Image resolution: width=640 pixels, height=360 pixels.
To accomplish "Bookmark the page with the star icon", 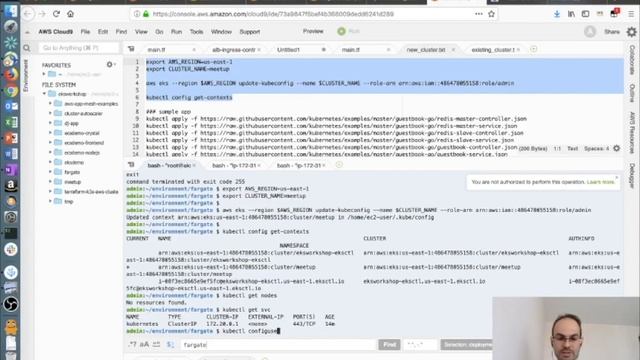I will pos(491,14).
